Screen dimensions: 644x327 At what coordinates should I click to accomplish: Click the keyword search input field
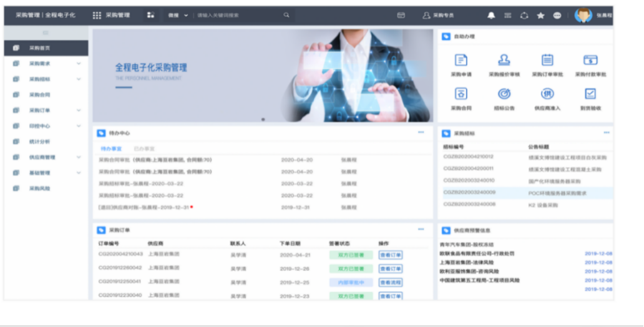(x=237, y=15)
